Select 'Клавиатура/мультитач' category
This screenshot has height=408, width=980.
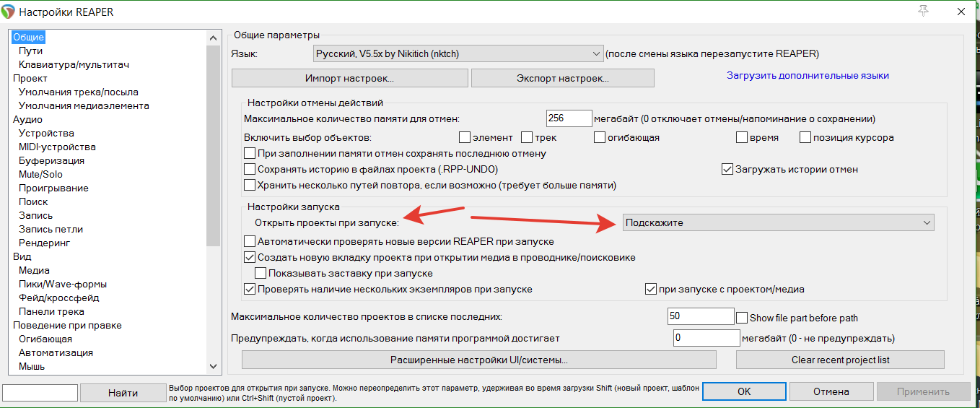tap(74, 64)
